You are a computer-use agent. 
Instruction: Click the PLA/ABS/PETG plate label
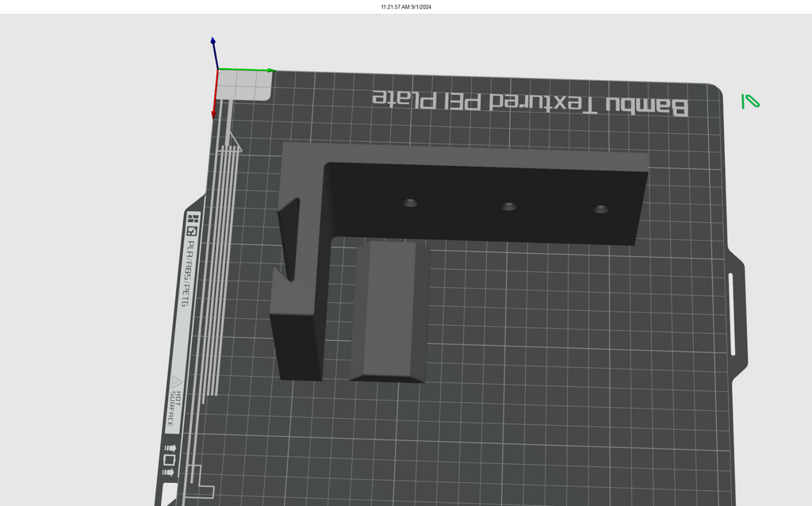[x=186, y=274]
